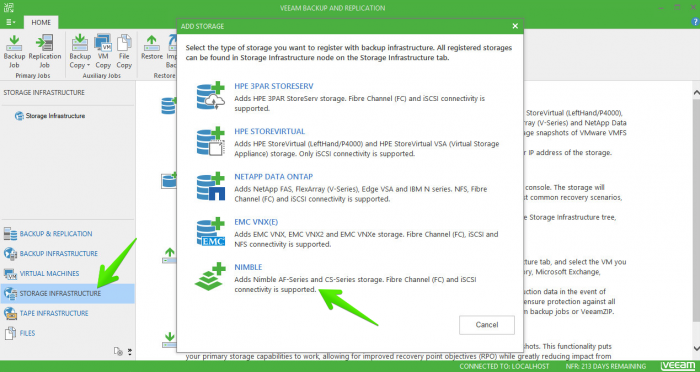Click the Backup Infrastructure nav icon
Image resolution: width=700 pixels, height=372 pixels.
[x=10, y=254]
